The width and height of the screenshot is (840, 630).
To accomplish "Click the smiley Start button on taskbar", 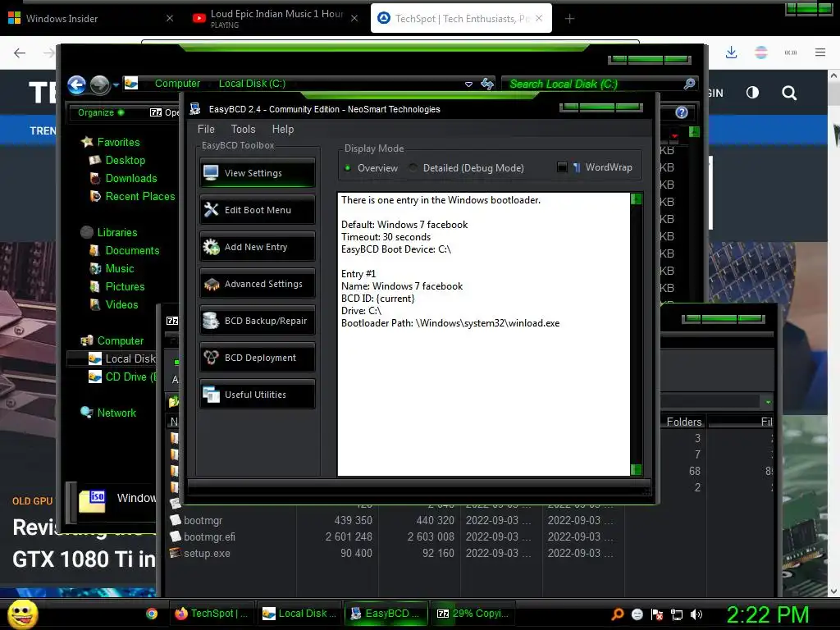I will [x=23, y=614].
